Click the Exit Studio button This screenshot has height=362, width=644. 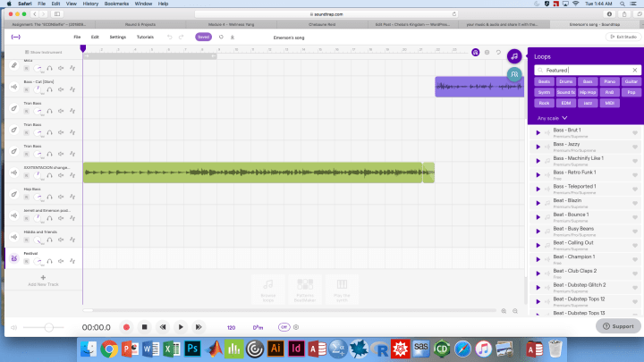click(x=623, y=37)
